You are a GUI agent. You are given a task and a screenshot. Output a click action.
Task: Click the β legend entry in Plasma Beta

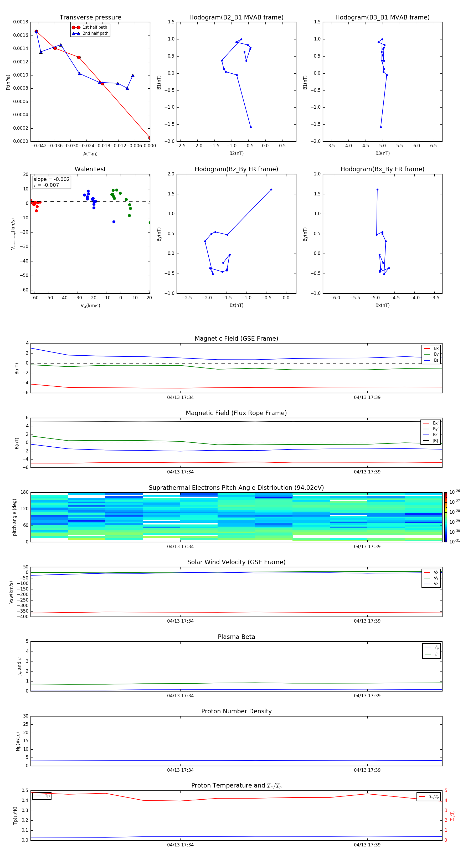pos(432,654)
